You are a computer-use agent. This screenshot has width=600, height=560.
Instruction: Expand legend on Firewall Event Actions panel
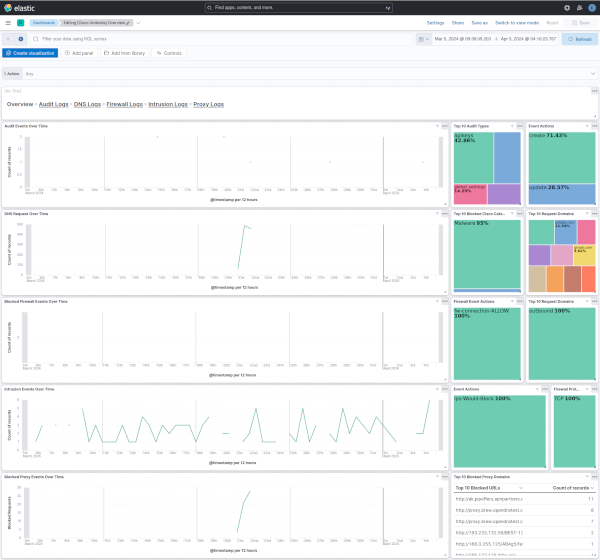point(511,301)
